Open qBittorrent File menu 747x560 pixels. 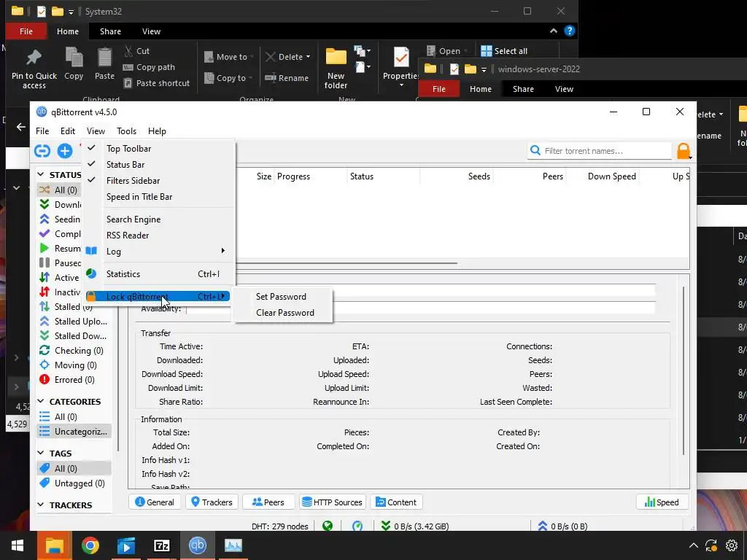pos(42,131)
